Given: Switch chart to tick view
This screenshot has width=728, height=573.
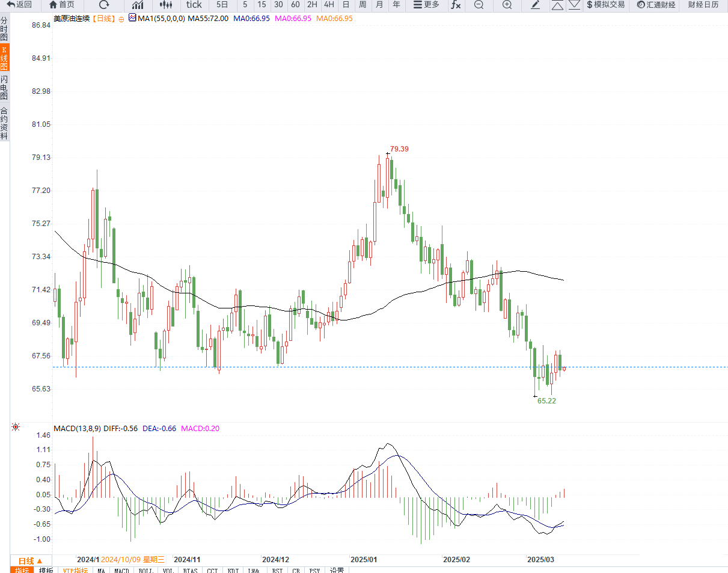Looking at the screenshot, I should coord(194,5).
